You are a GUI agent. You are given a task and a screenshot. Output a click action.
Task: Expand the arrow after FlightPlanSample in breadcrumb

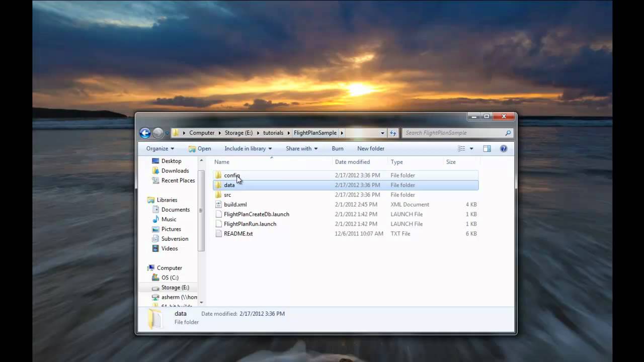tap(342, 133)
